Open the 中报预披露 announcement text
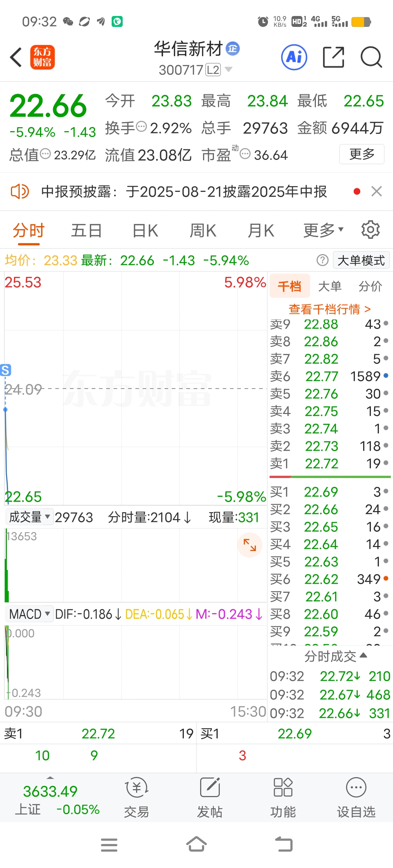 [x=184, y=192]
